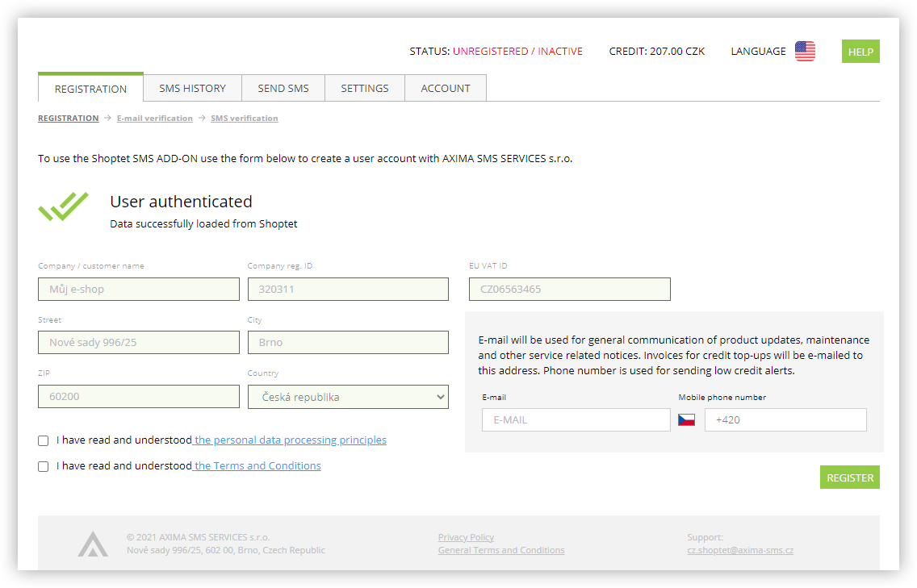Change language via the US flag icon
Screen dimensions: 917x588
805,52
